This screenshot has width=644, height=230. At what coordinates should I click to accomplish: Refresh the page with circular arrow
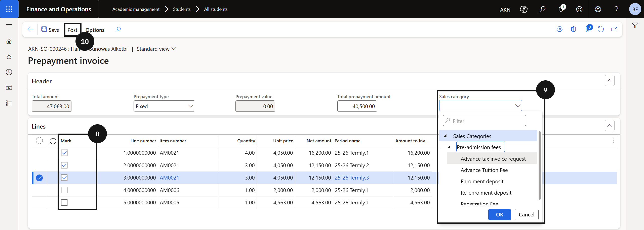pos(601,29)
